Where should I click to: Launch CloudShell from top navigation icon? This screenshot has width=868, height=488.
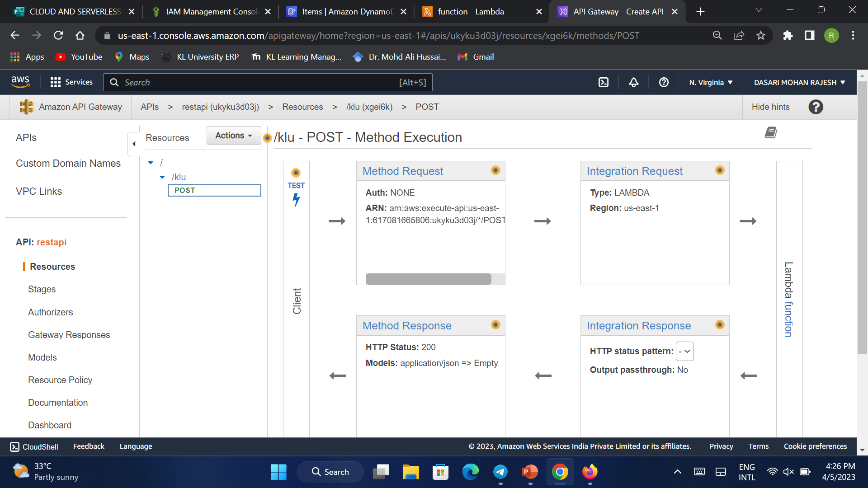pos(604,82)
